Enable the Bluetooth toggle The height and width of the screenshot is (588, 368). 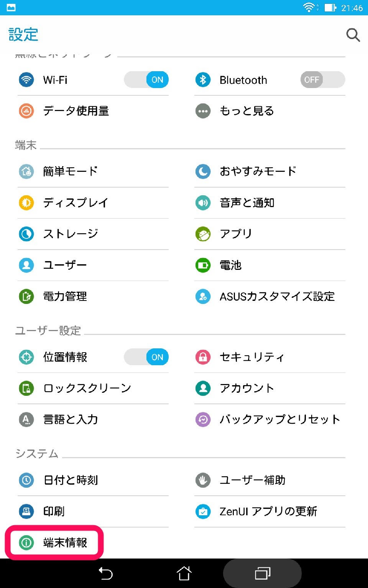coord(323,80)
